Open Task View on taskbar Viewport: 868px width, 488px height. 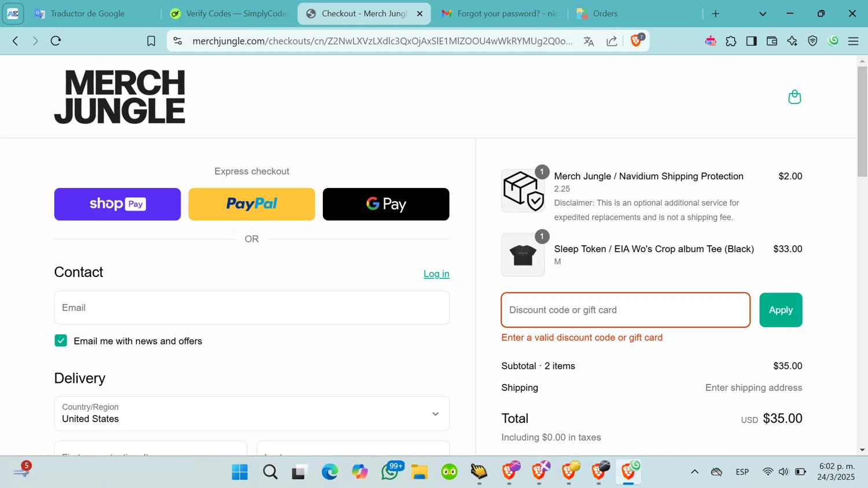[x=299, y=472]
